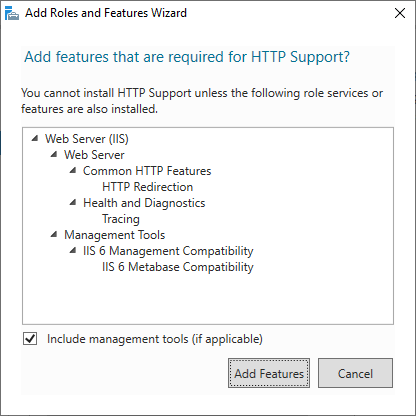This screenshot has width=416, height=416.
Task: Collapse the Health and Diagnostics arrow
Action: click(x=73, y=202)
